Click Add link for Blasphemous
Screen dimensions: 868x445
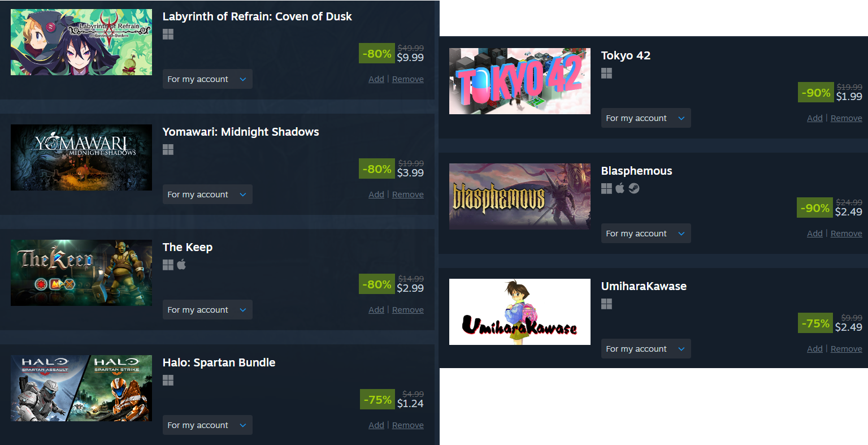[815, 234]
